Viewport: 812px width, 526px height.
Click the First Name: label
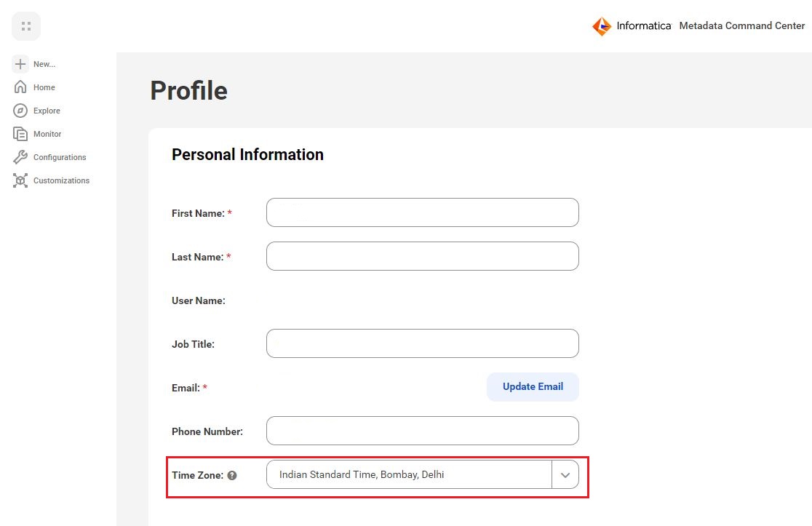(199, 213)
